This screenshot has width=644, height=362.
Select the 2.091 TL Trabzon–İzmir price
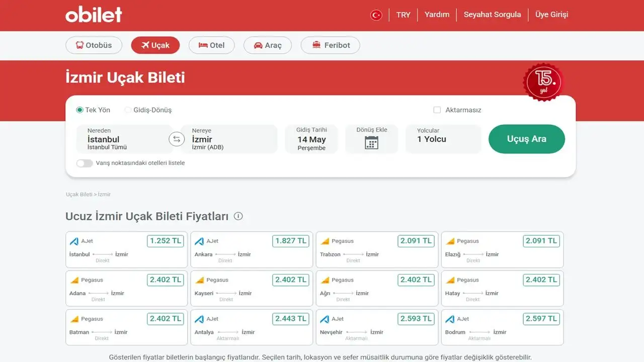(x=416, y=241)
